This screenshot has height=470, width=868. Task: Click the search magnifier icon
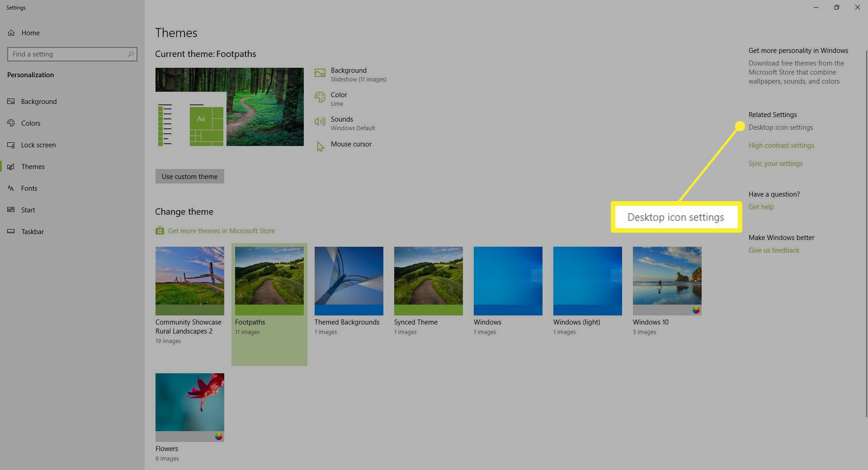click(x=131, y=54)
